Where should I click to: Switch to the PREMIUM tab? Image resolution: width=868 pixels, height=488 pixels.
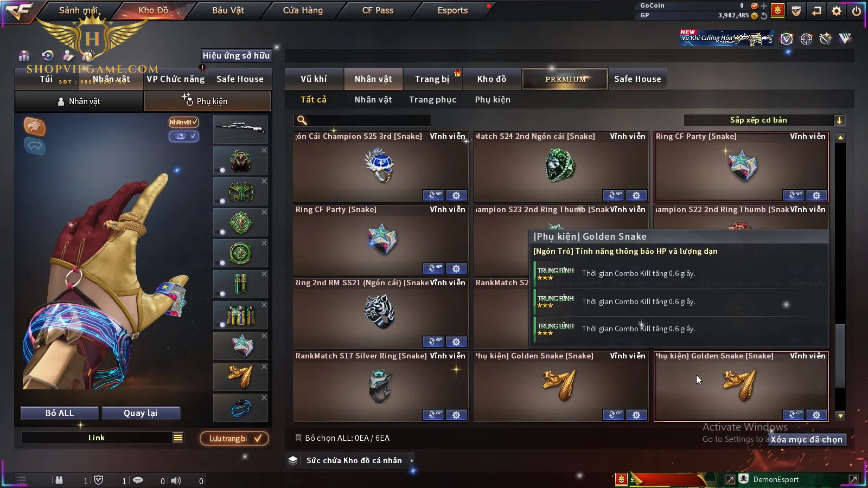click(565, 79)
